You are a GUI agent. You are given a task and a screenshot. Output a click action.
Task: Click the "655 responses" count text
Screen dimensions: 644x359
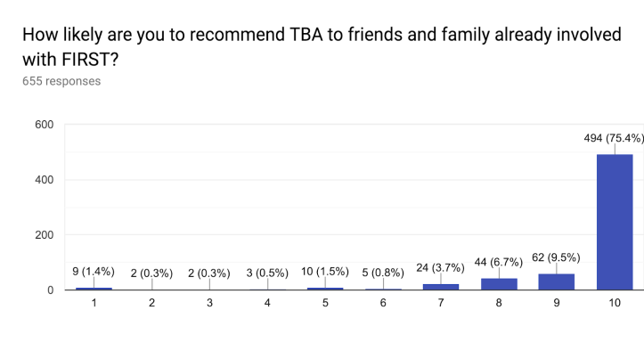(x=61, y=81)
